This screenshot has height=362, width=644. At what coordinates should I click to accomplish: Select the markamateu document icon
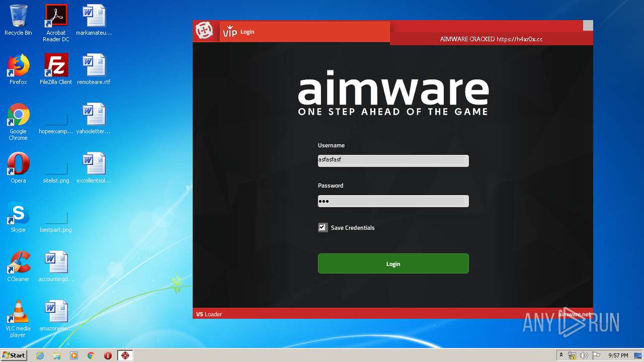point(94,20)
